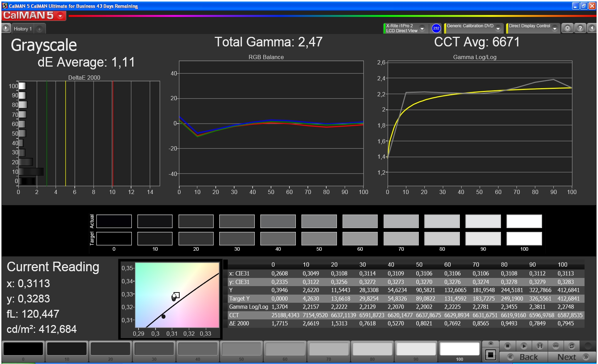Select the 50 grayscale level button

click(241, 351)
